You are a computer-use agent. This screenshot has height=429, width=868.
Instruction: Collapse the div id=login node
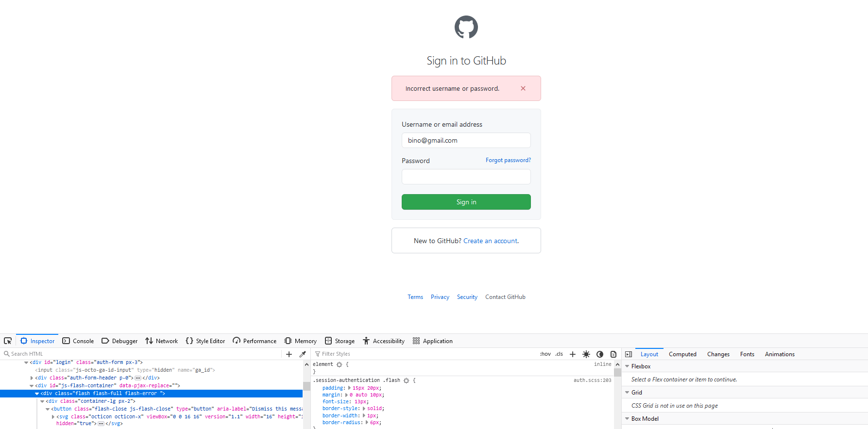26,363
